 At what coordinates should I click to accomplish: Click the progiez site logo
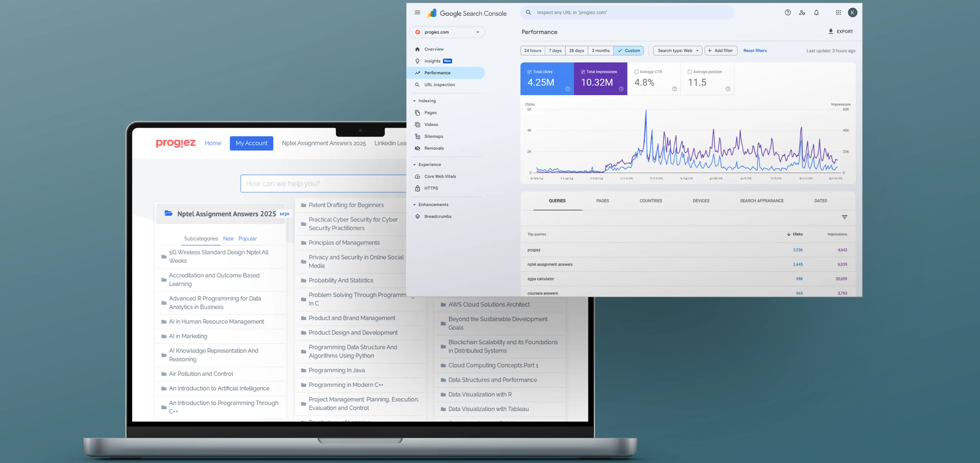click(176, 143)
